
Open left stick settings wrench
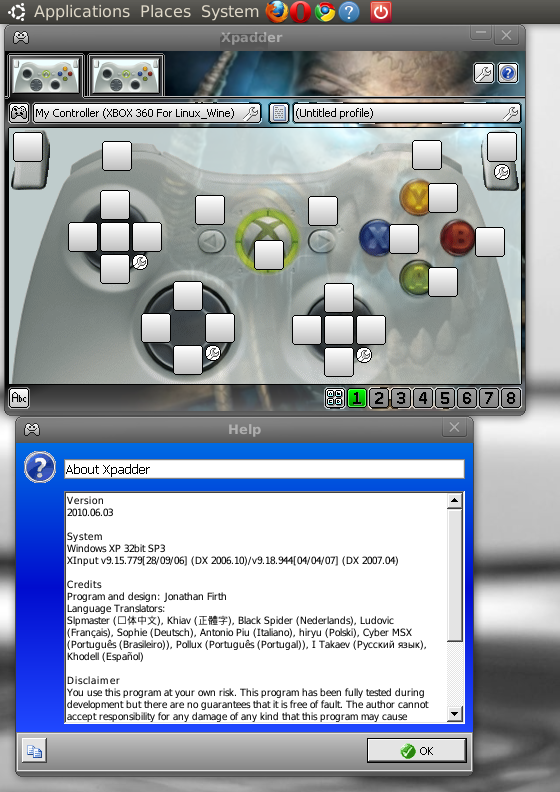point(140,262)
